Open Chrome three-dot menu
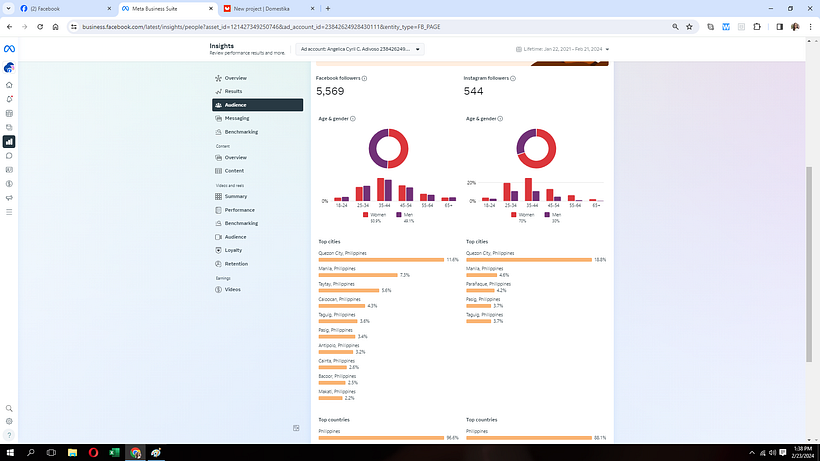This screenshot has height=461, width=820. [x=810, y=27]
